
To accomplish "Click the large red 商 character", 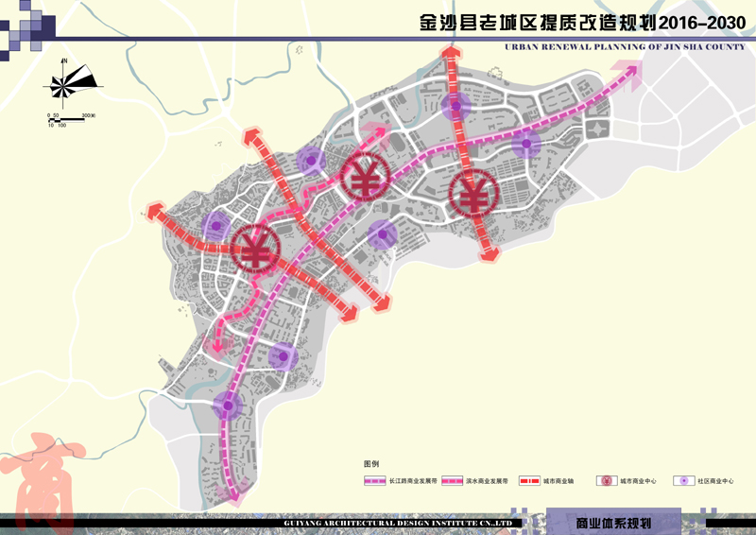I will click(40, 475).
